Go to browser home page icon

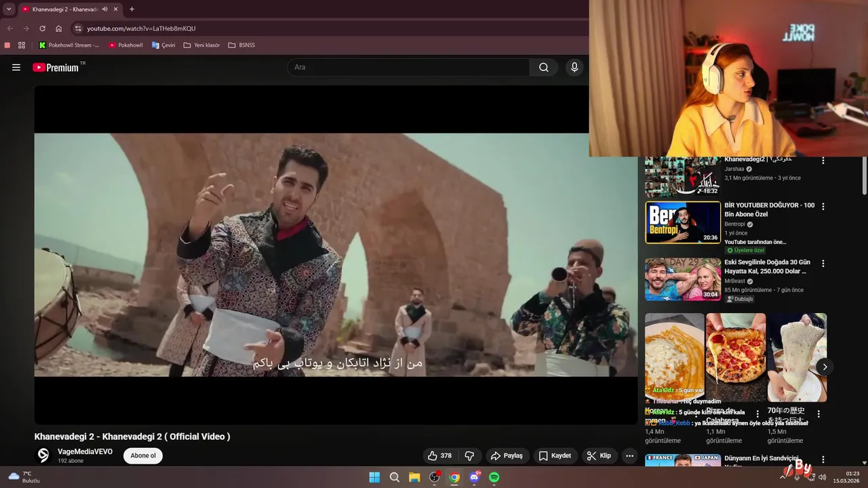[x=59, y=28]
